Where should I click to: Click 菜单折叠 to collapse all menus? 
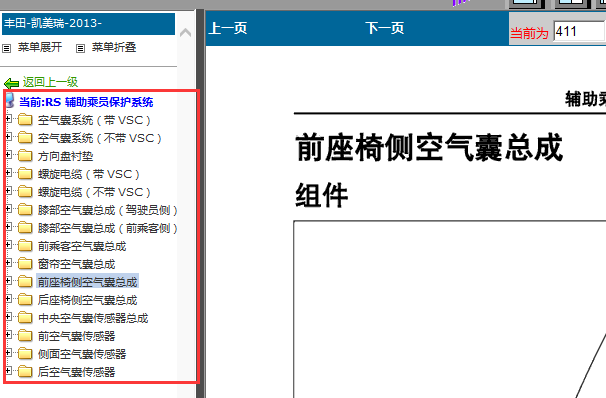114,47
